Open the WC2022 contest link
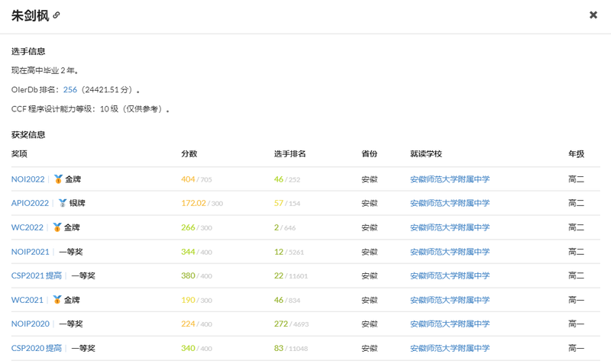The image size is (611, 364). click(x=27, y=227)
